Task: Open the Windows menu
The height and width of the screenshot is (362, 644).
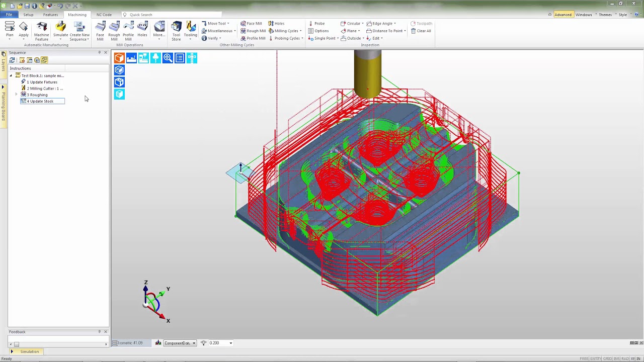Action: coord(584,15)
